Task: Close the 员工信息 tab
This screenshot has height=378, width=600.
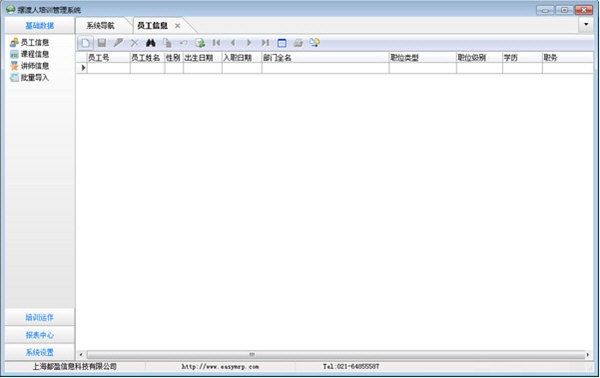Action: 178,26
